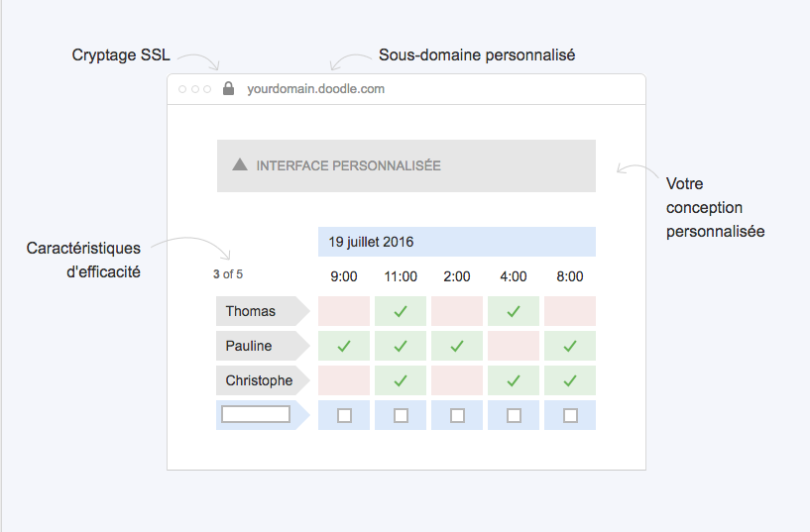Viewport: 810px width, 532px height.
Task: Click the yourdomain.doodle.com address text
Action: 315,89
